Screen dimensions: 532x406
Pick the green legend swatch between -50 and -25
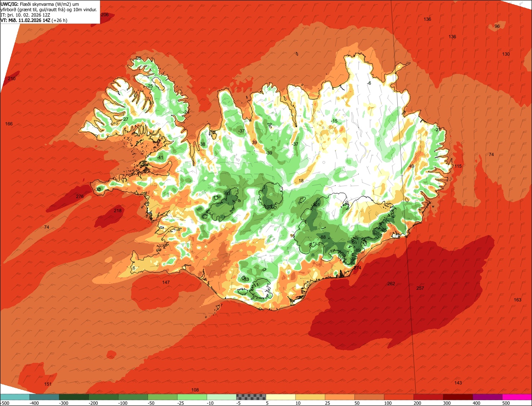pos(163,397)
